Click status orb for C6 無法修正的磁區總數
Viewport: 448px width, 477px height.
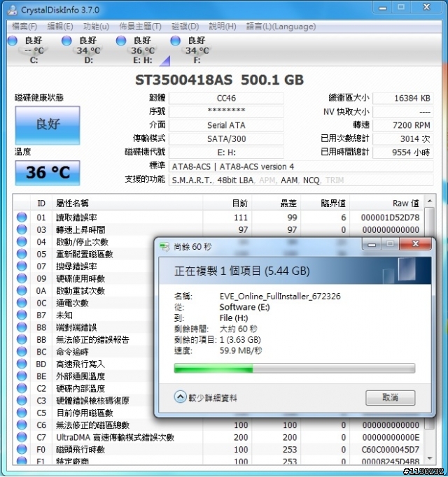22,425
